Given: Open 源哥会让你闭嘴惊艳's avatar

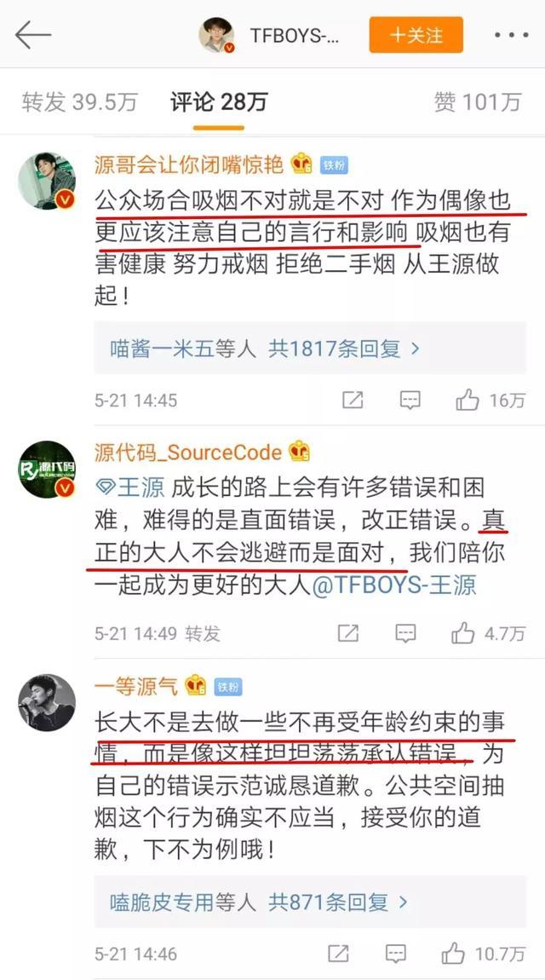Looking at the screenshot, I should pos(47,181).
